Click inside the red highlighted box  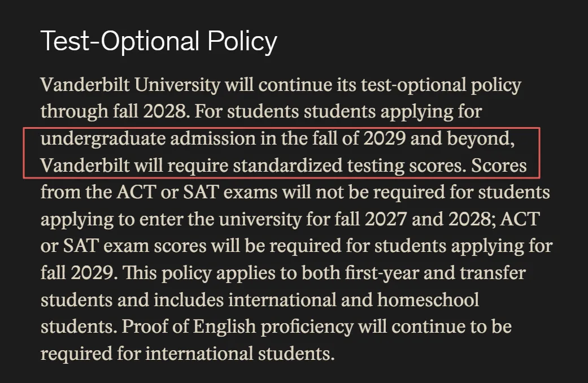[x=281, y=153]
